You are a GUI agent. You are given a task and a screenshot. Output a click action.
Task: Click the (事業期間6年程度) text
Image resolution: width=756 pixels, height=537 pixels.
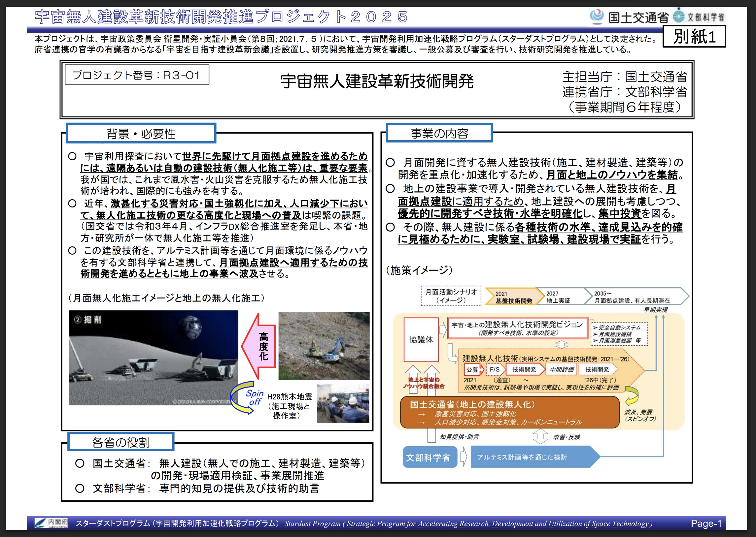click(x=624, y=107)
